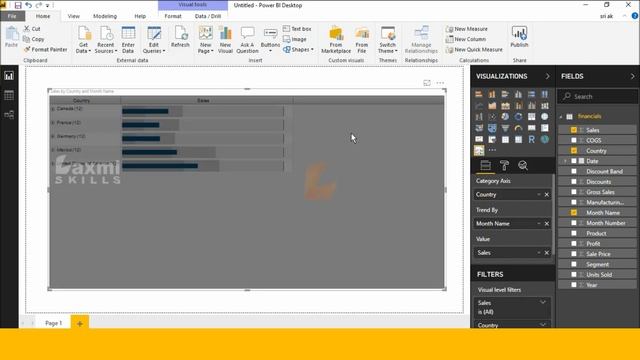Click Focus mode icon on the visual

[x=427, y=83]
